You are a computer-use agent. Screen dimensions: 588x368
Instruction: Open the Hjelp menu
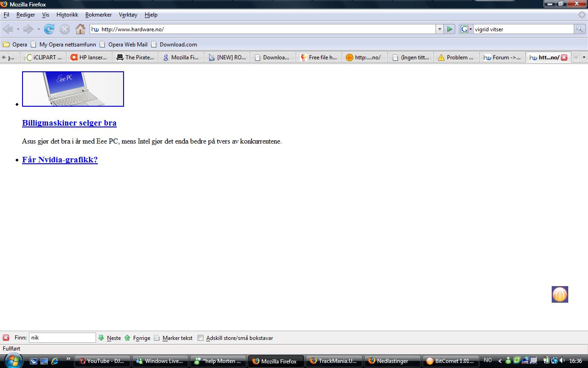[x=151, y=15]
